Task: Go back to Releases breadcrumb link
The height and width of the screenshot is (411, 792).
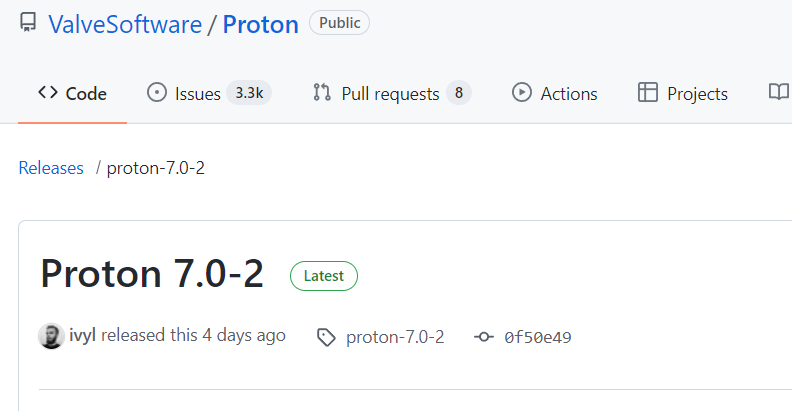Action: coord(51,168)
